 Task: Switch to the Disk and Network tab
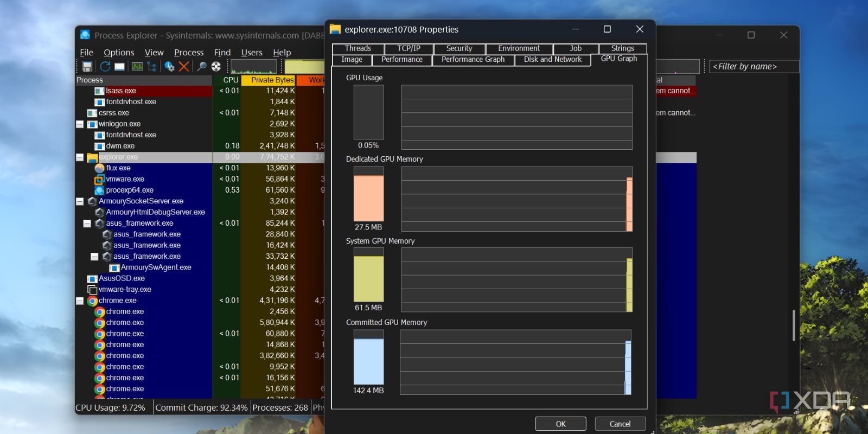point(552,60)
